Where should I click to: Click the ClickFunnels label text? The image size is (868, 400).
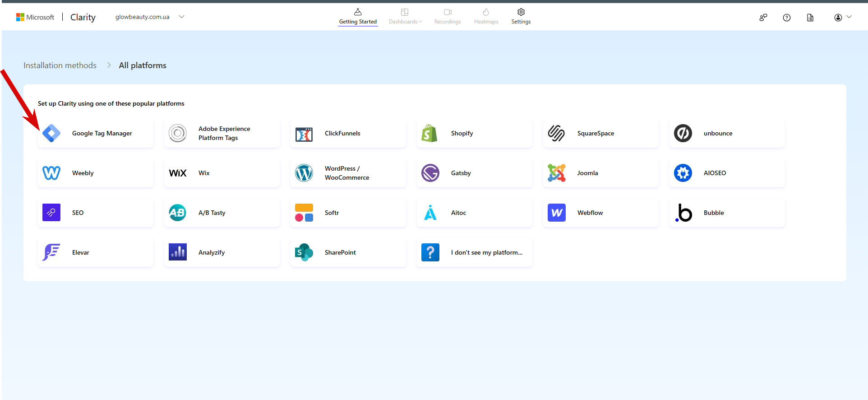pos(342,133)
